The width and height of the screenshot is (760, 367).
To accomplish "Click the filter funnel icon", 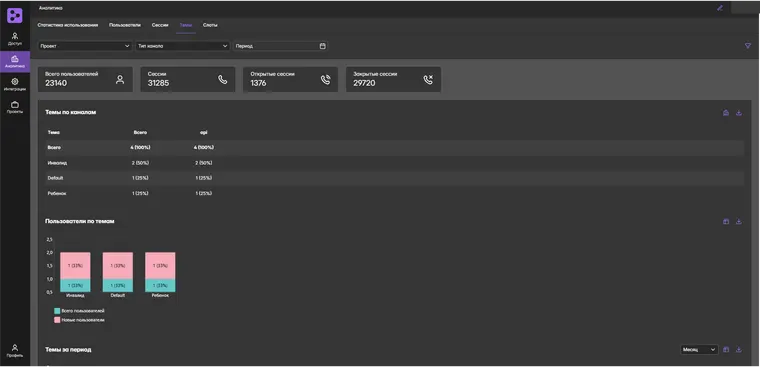I will coord(747,46).
